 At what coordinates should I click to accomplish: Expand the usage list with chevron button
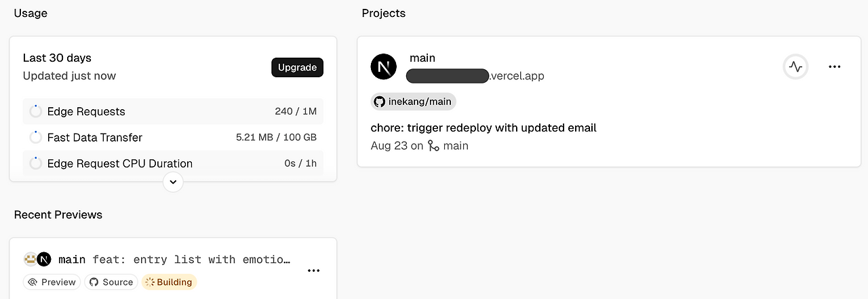pyautogui.click(x=173, y=182)
